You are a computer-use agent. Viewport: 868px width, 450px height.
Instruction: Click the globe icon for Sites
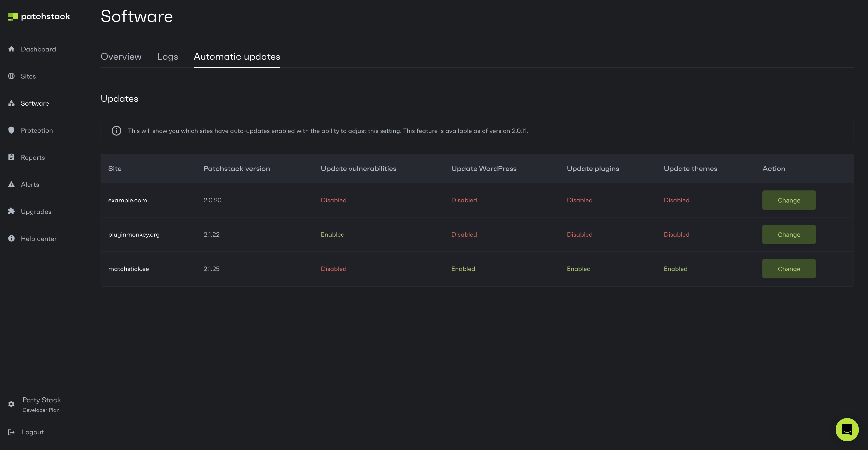click(11, 76)
